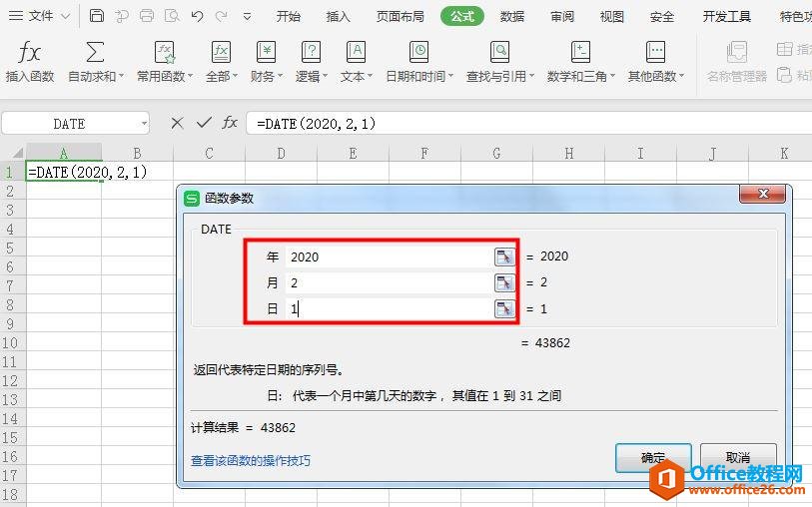The width and height of the screenshot is (812, 507).
Task: Click the Redo arrow icon
Action: click(x=222, y=16)
